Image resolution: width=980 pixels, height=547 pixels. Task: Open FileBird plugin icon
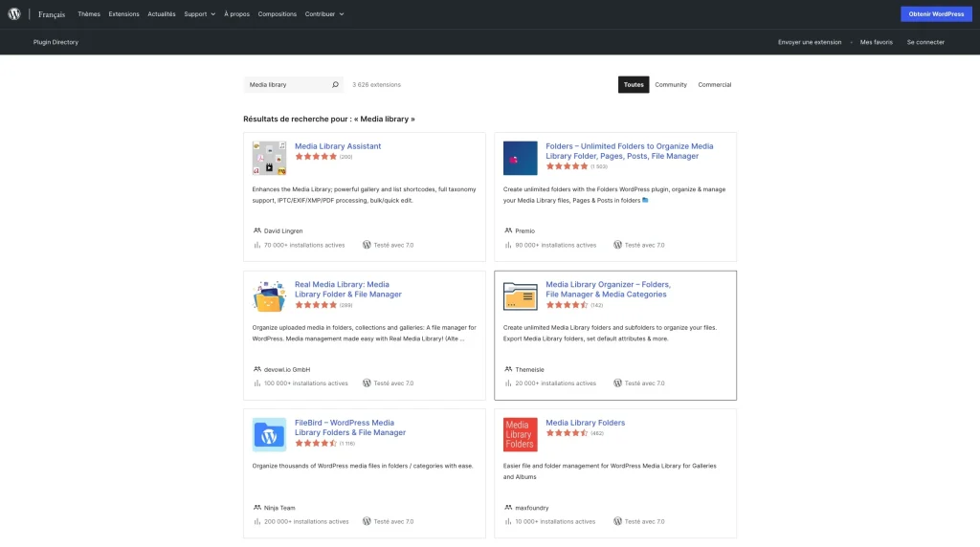269,434
